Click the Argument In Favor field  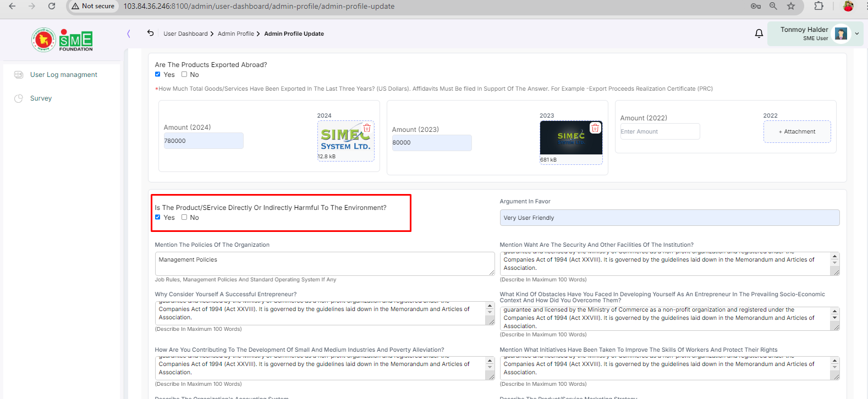click(x=669, y=218)
